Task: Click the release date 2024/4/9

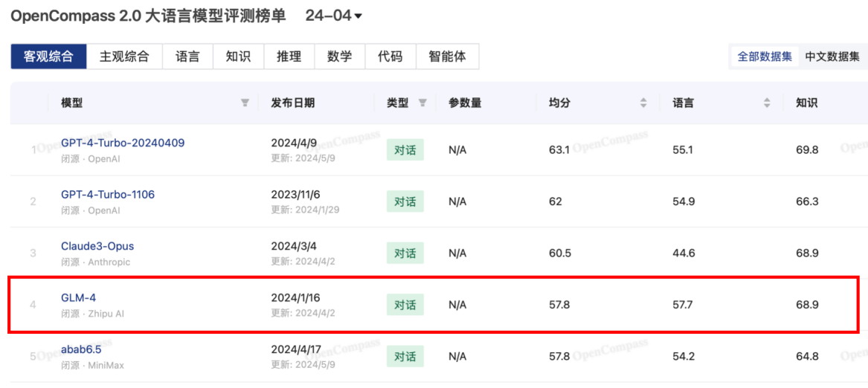Action: point(294,143)
